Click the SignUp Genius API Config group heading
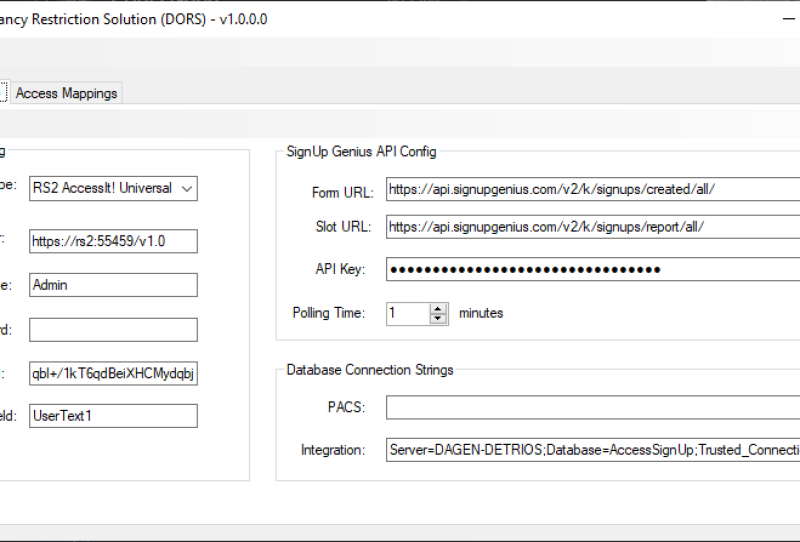Viewport: 800px width, 542px height. pos(361,152)
